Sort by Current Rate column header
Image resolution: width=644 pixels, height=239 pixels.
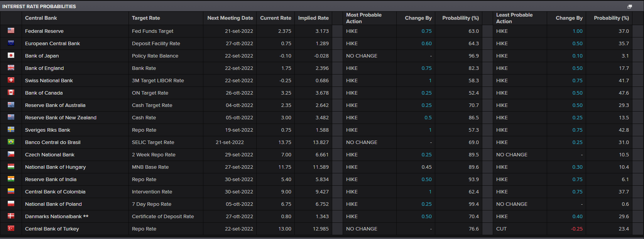pyautogui.click(x=276, y=18)
